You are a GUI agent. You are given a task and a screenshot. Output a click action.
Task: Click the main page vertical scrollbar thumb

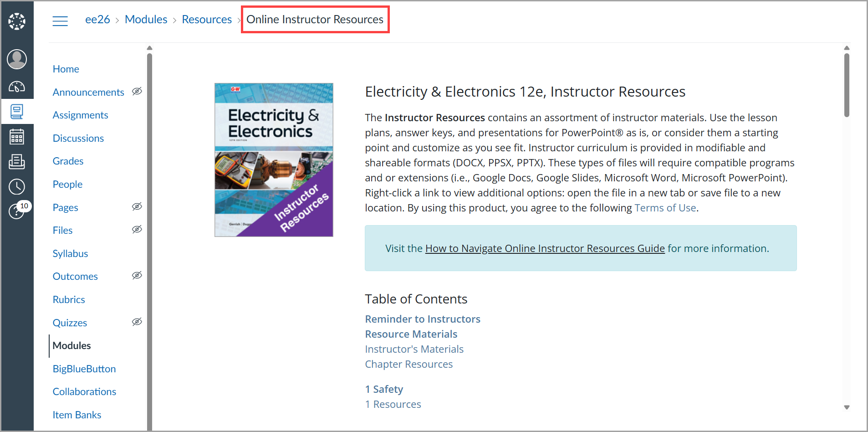(x=847, y=85)
